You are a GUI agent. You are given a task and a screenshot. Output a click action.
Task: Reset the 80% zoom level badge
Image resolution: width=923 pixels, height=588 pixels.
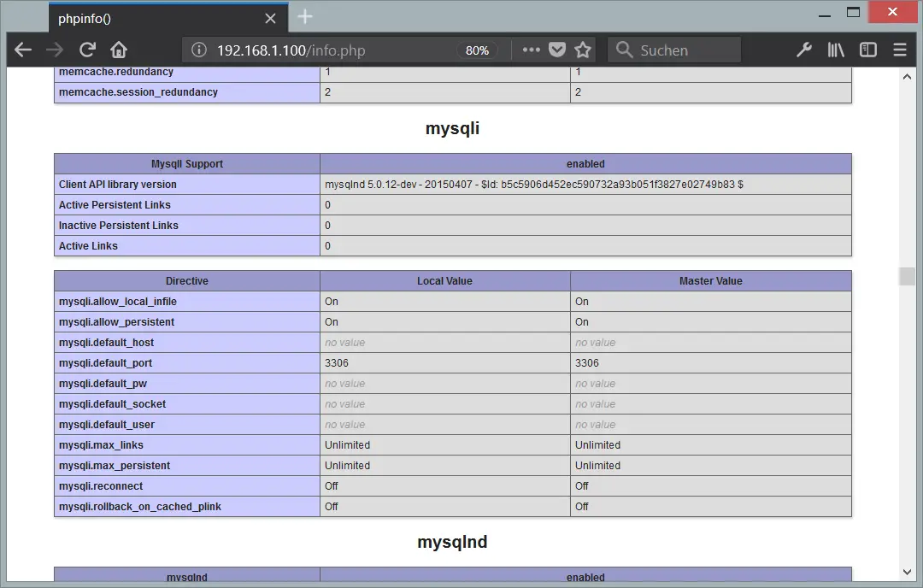click(477, 50)
